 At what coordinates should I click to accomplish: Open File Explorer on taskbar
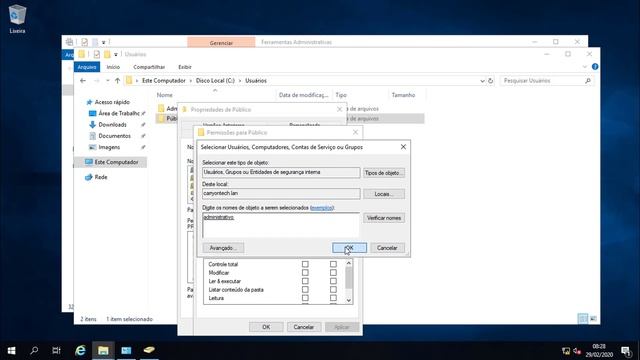click(x=103, y=350)
